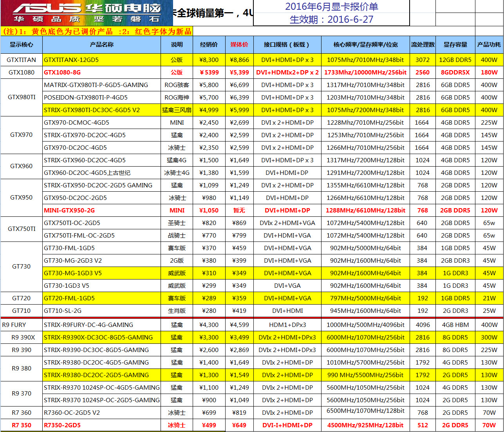Select 'DVI+HDMIx2+DP x 2' interface cell
This screenshot has width=504, height=432.
pos(287,73)
